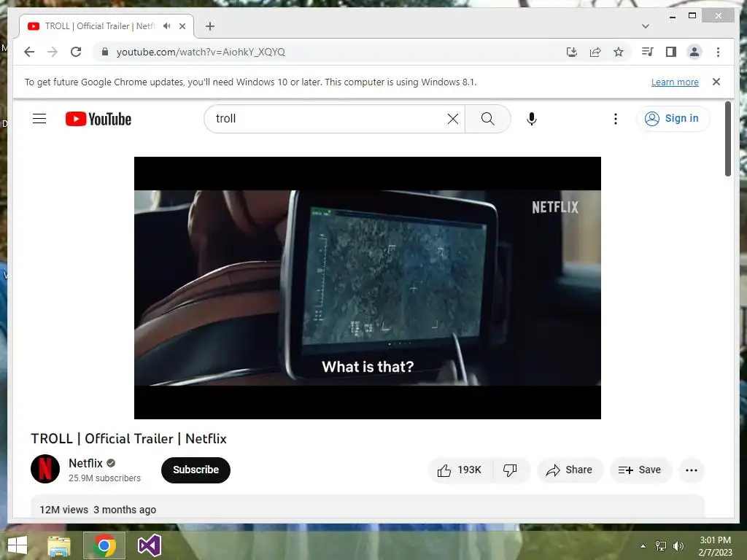Select the TROLL Official Trailer tab
Image resolution: width=747 pixels, height=560 pixels.
coord(106,26)
